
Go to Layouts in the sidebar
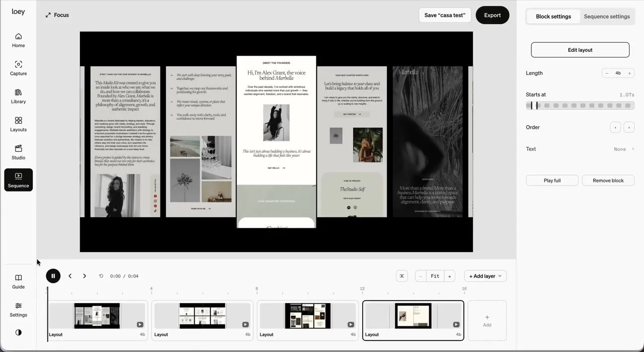click(x=18, y=125)
